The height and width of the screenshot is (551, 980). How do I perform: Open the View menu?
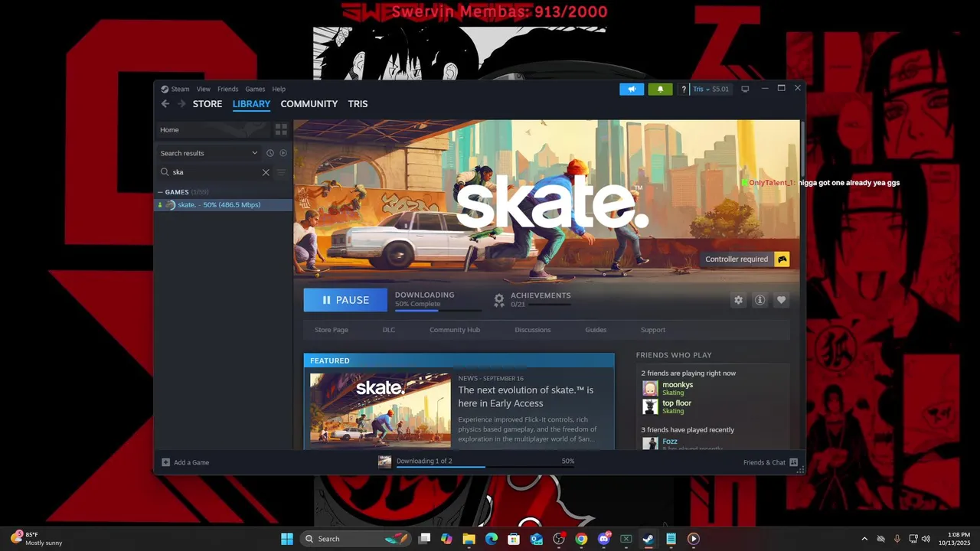coord(203,89)
